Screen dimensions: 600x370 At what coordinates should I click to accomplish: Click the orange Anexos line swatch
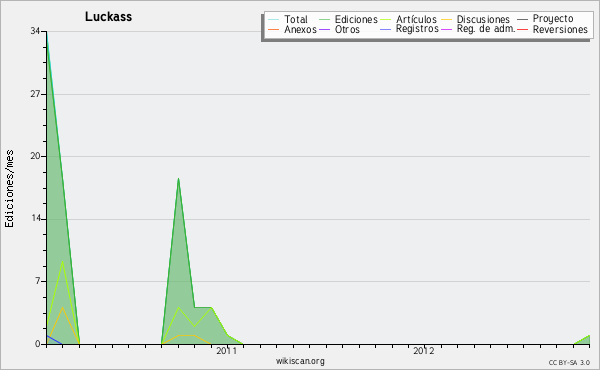coord(274,29)
